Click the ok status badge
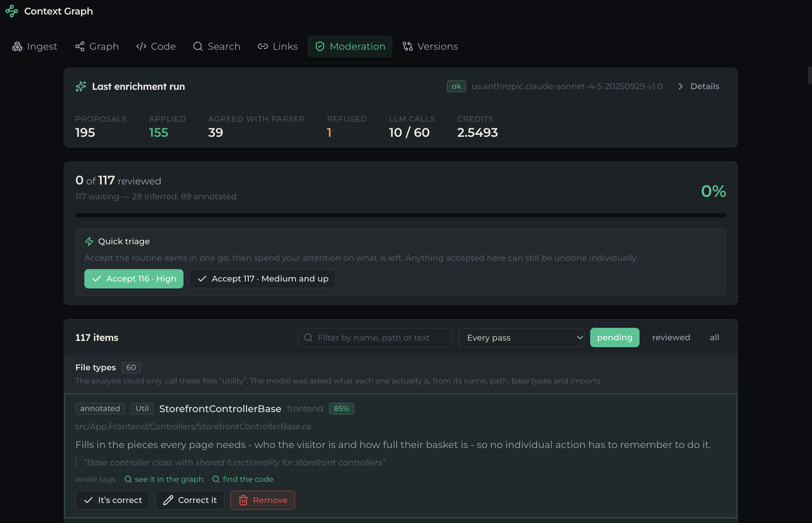This screenshot has width=812, height=523. (456, 86)
